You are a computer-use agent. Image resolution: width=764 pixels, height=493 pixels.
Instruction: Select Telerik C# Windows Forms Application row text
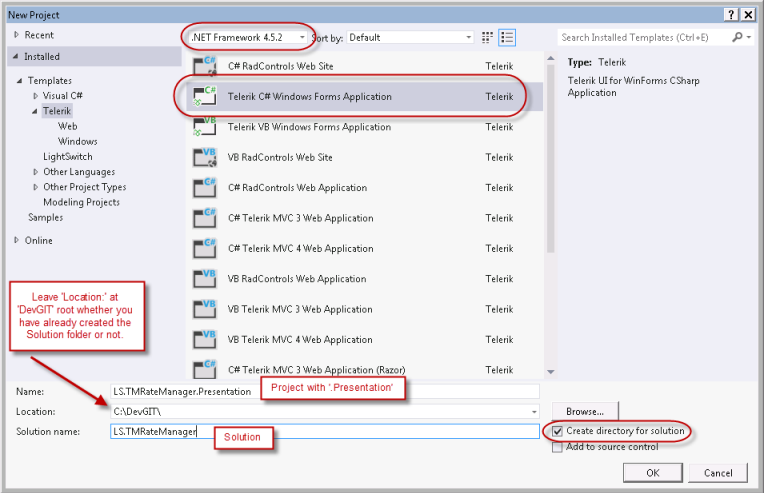(x=310, y=96)
